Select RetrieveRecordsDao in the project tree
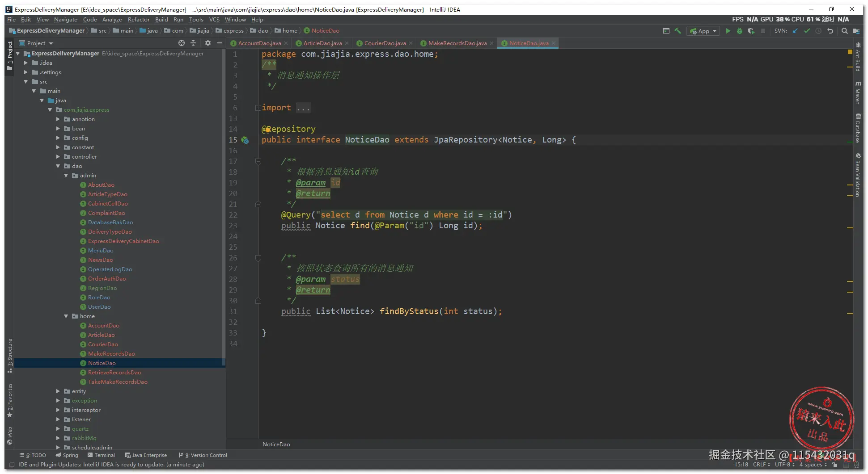Image resolution: width=868 pixels, height=474 pixels. [x=114, y=373]
